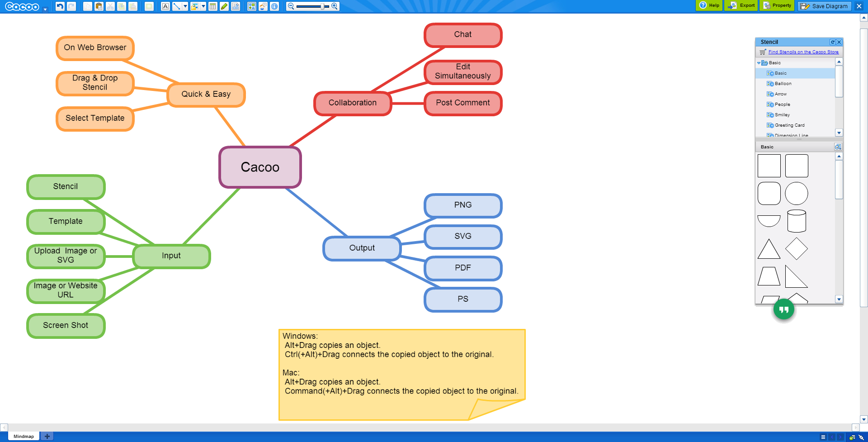The image size is (868, 442).
Task: Pick the triangle shape stencil
Action: coord(769,249)
